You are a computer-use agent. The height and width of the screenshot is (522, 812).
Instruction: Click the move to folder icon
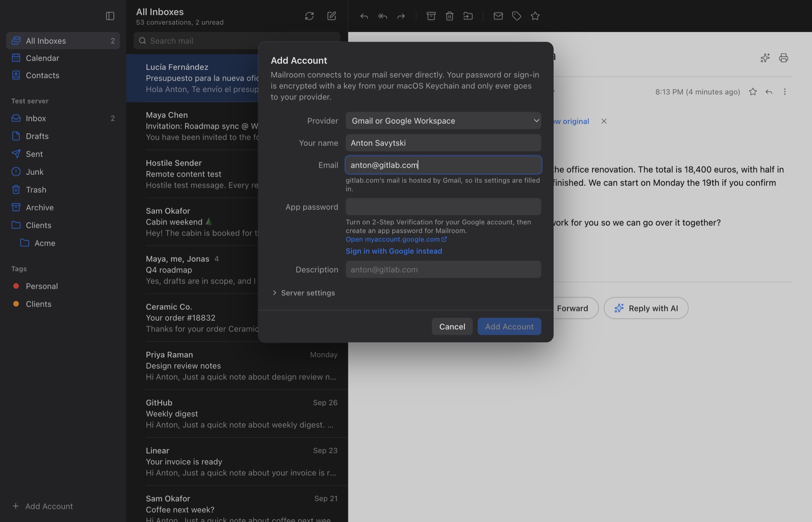click(468, 16)
